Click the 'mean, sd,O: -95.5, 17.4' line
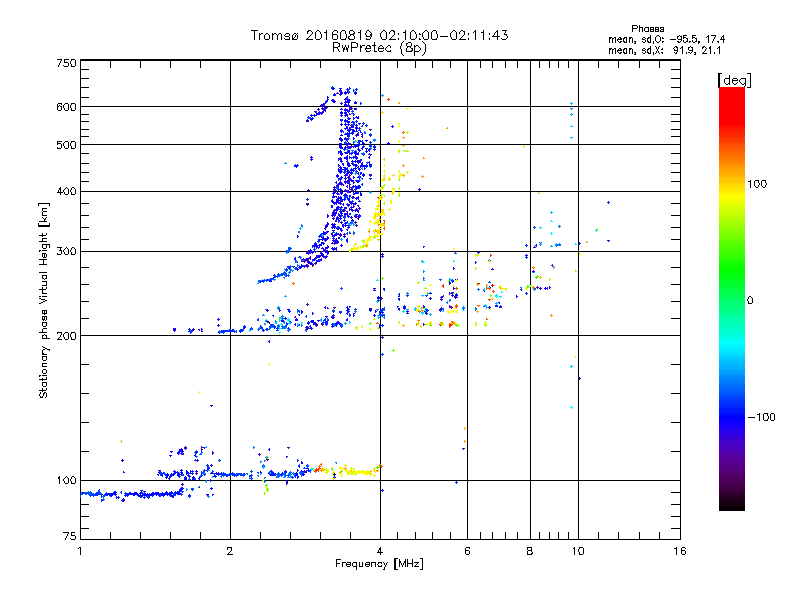This screenshot has width=800, height=600. coord(666,39)
